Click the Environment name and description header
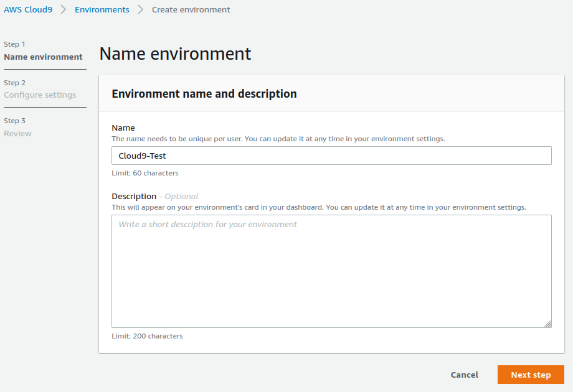 [204, 94]
